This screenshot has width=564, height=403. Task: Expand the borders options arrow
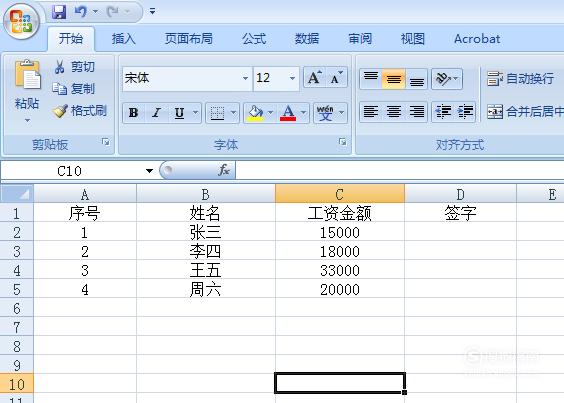[233, 113]
